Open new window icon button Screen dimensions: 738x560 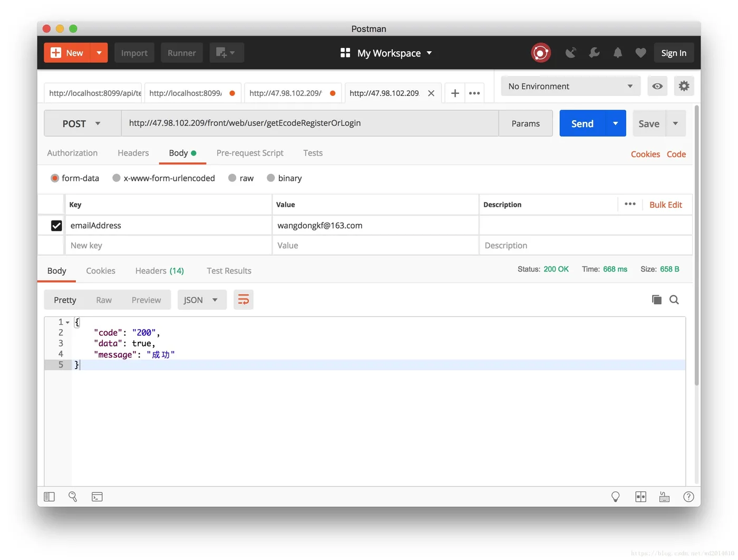pyautogui.click(x=227, y=53)
